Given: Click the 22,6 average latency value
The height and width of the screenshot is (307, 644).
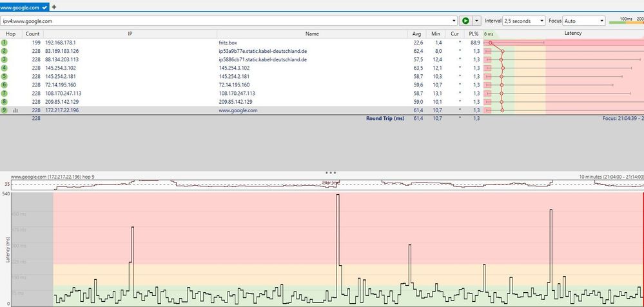Looking at the screenshot, I should (x=418, y=43).
